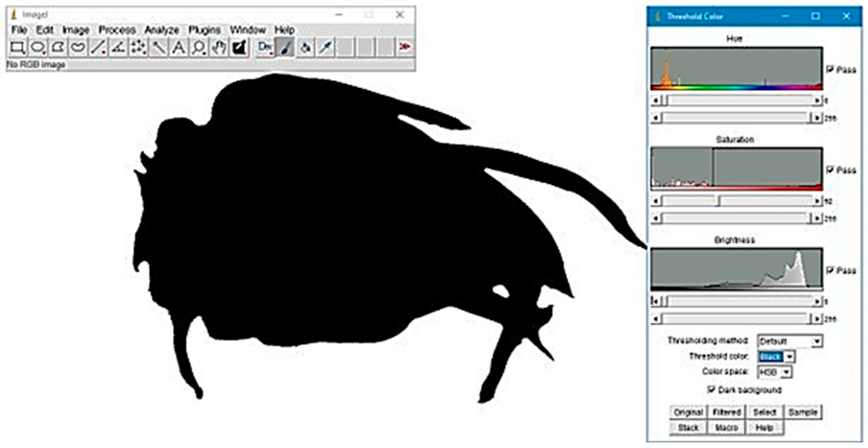The height and width of the screenshot is (448, 868).
Task: Uncheck the Saturation Pass checkbox
Action: [x=830, y=170]
